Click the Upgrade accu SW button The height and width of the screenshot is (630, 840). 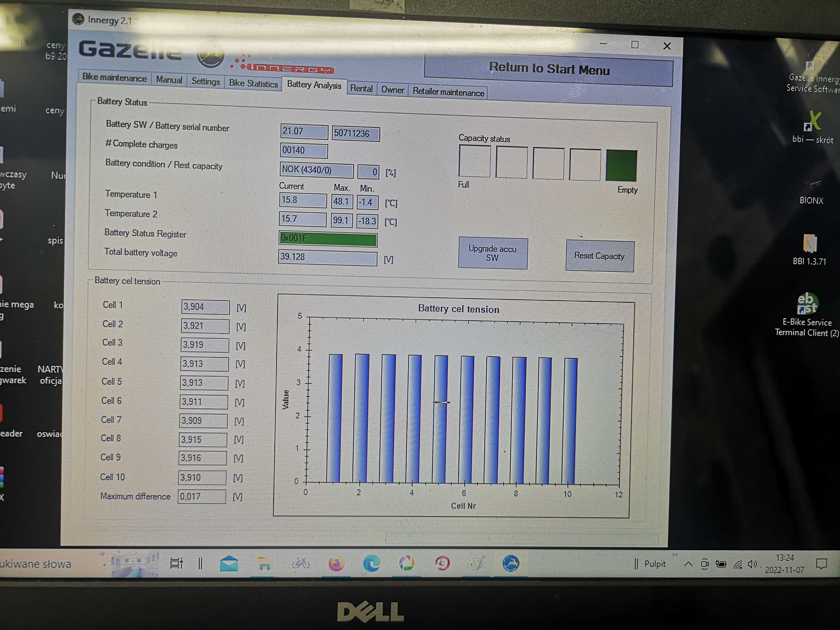point(493,253)
